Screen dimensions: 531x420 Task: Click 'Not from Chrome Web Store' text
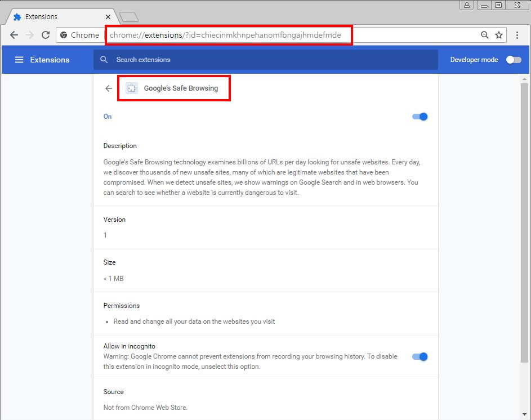pyautogui.click(x=145, y=408)
